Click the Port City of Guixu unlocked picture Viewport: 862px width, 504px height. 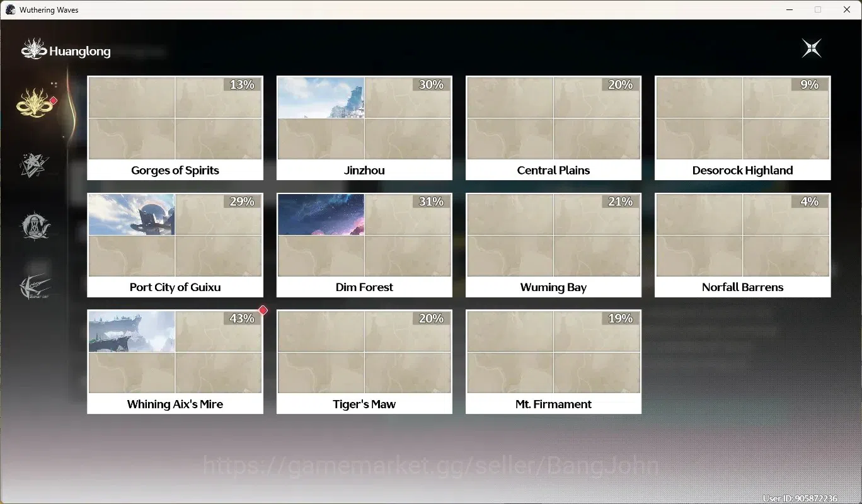(x=132, y=214)
